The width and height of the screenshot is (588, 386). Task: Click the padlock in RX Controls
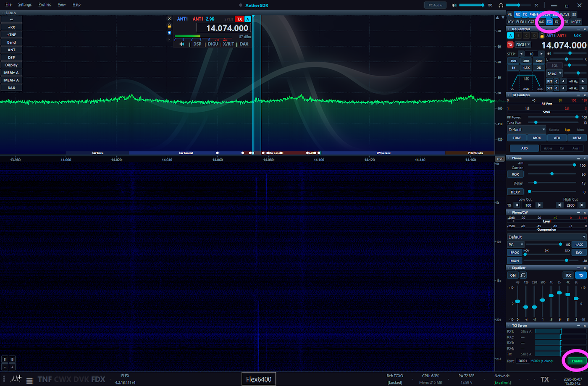(542, 36)
